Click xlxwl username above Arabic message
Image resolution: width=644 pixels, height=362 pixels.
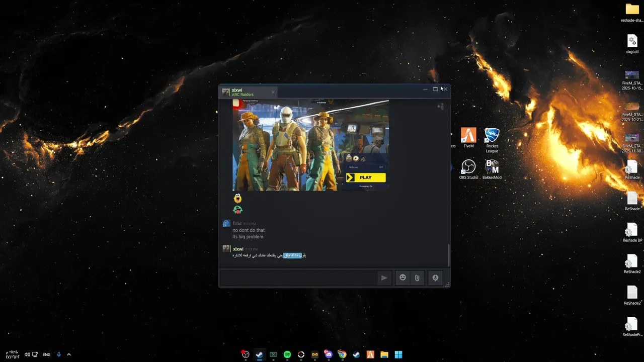238,249
